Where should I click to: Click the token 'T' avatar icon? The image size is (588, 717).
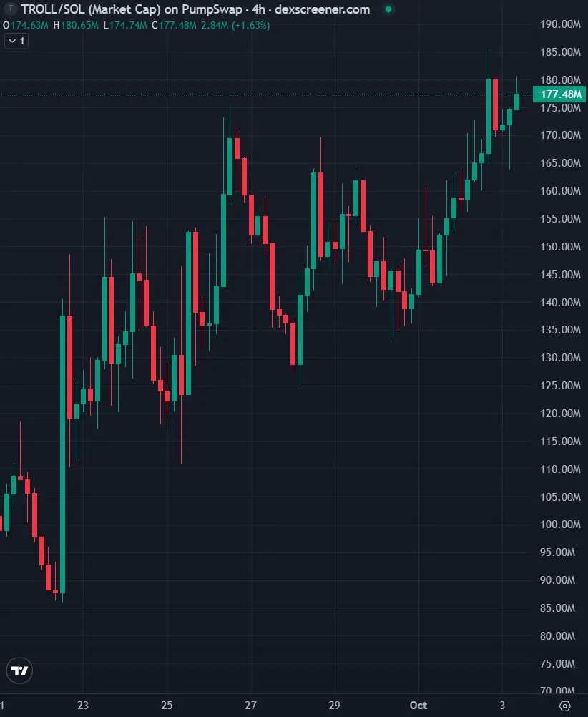click(11, 9)
